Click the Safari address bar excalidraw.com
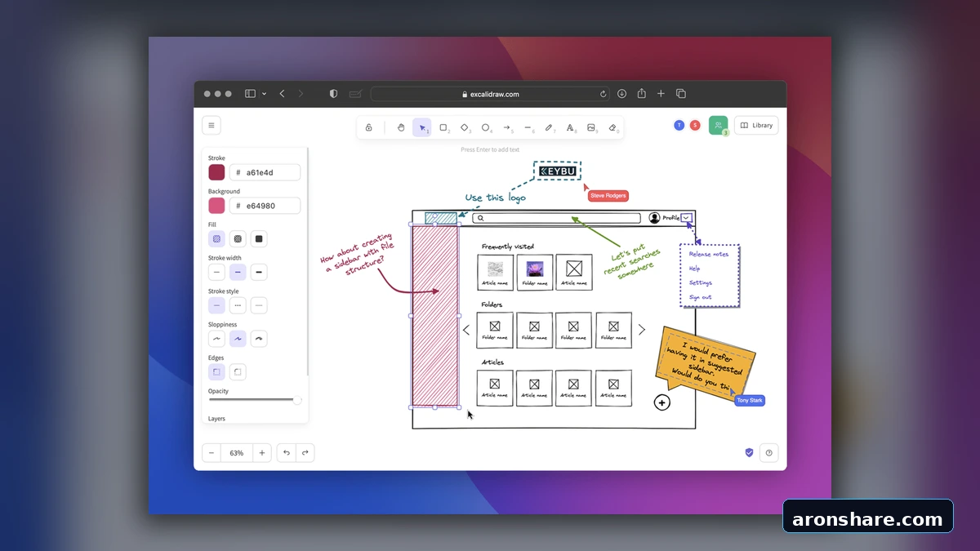The image size is (980, 551). pyautogui.click(x=490, y=94)
